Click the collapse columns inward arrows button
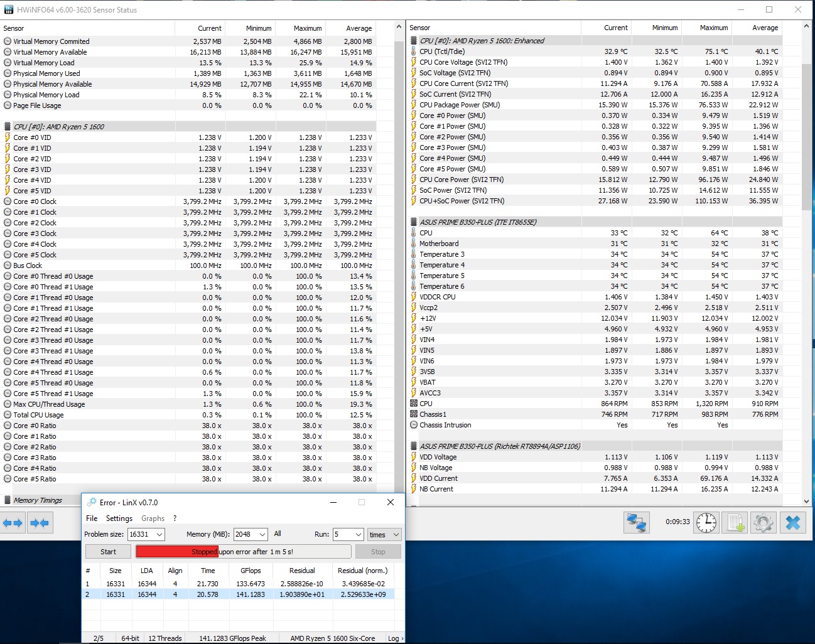815x644 pixels. [40, 523]
